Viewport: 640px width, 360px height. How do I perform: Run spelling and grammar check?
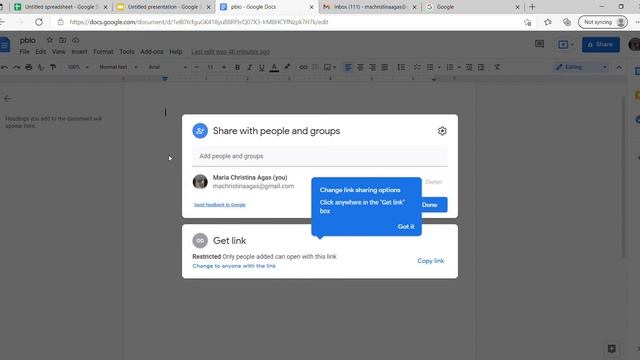40,67
